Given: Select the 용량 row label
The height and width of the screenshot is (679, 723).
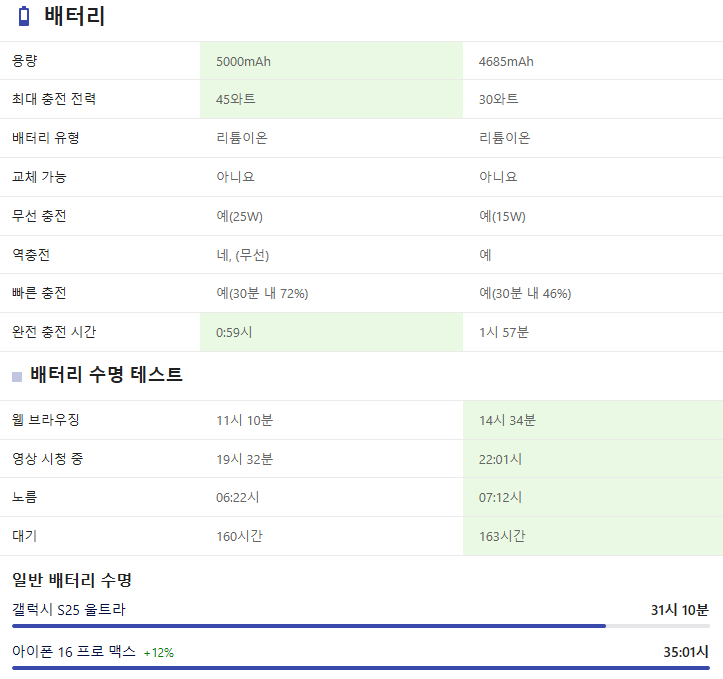Looking at the screenshot, I should [24, 61].
